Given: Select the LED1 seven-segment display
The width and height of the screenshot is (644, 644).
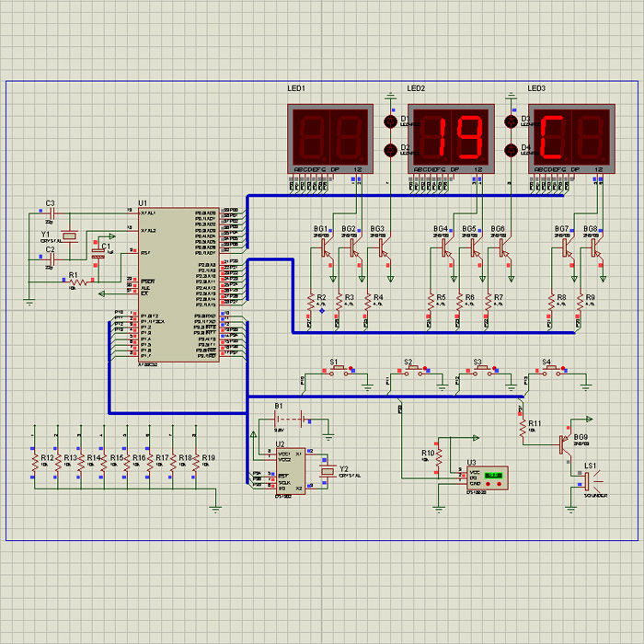Looking at the screenshot, I should [330, 139].
